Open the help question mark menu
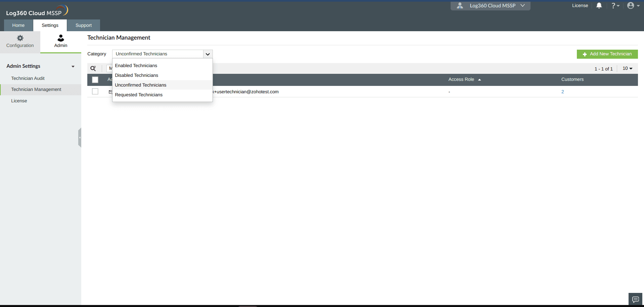The width and height of the screenshot is (644, 307). (x=615, y=5)
